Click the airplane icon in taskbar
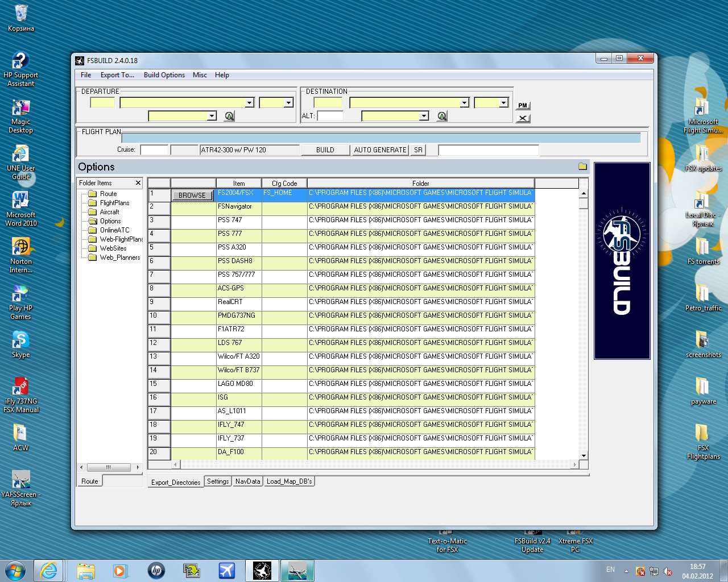Viewport: 728px width, 582px height. coord(227,570)
